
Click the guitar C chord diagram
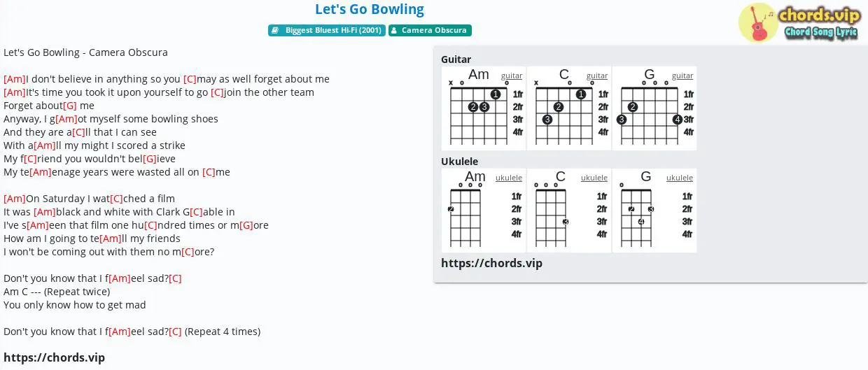[x=569, y=108]
